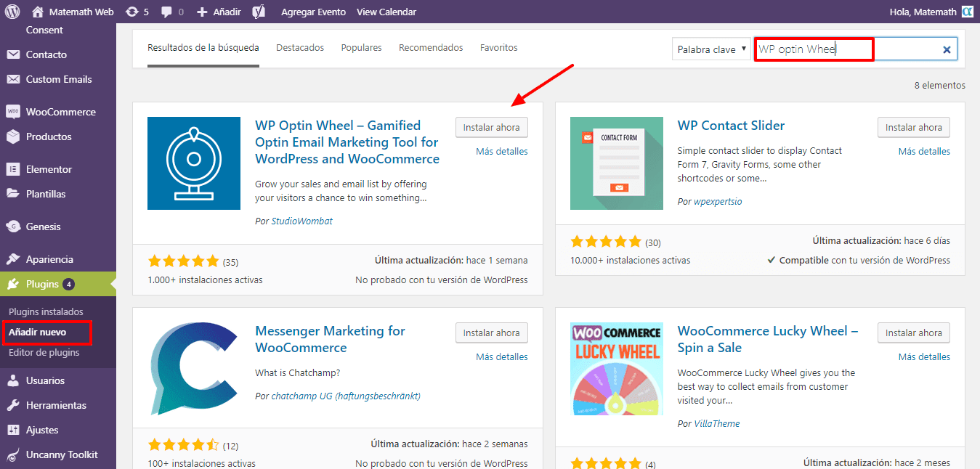Switch to Resultados de la búsqueda tab
Viewport: 980px width, 469px height.
(203, 48)
